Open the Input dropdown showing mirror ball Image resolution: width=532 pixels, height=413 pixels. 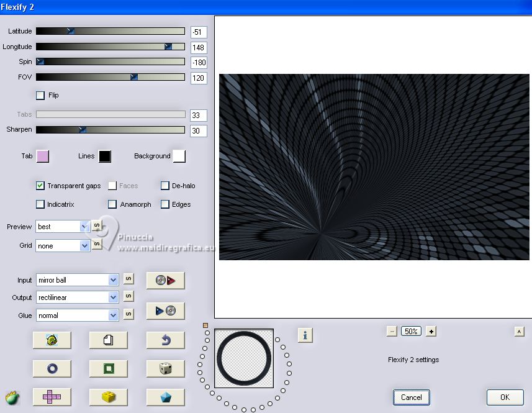78,280
